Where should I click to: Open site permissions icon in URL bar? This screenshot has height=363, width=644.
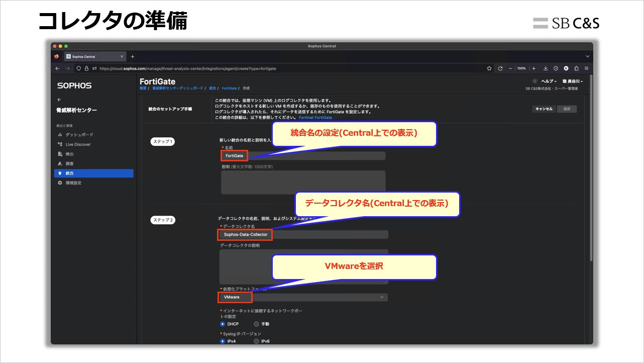(94, 68)
